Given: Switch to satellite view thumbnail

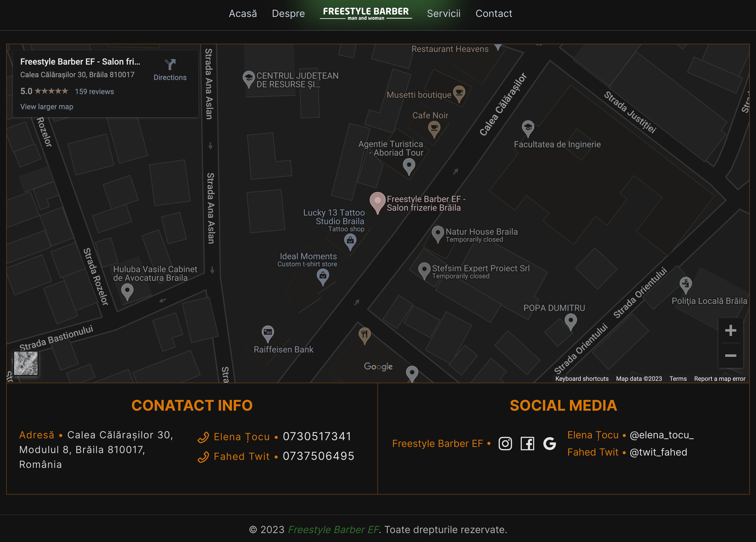Looking at the screenshot, I should (x=26, y=363).
